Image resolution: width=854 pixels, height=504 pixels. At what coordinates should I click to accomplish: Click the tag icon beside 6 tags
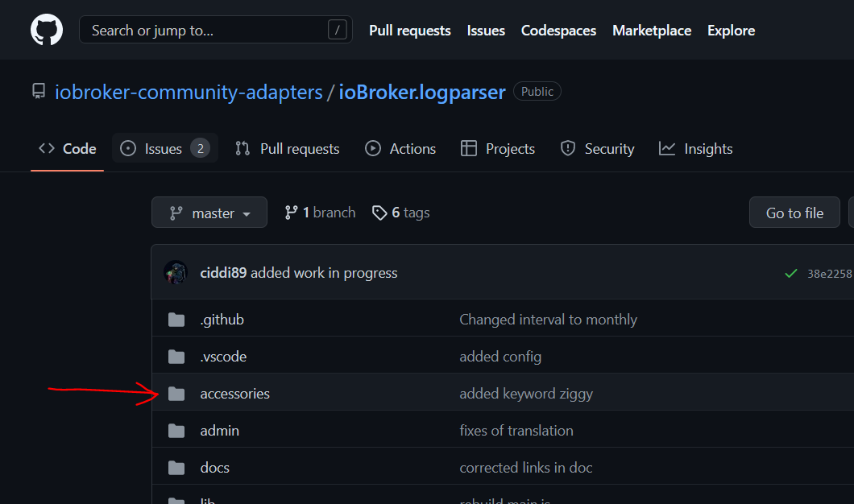point(379,213)
